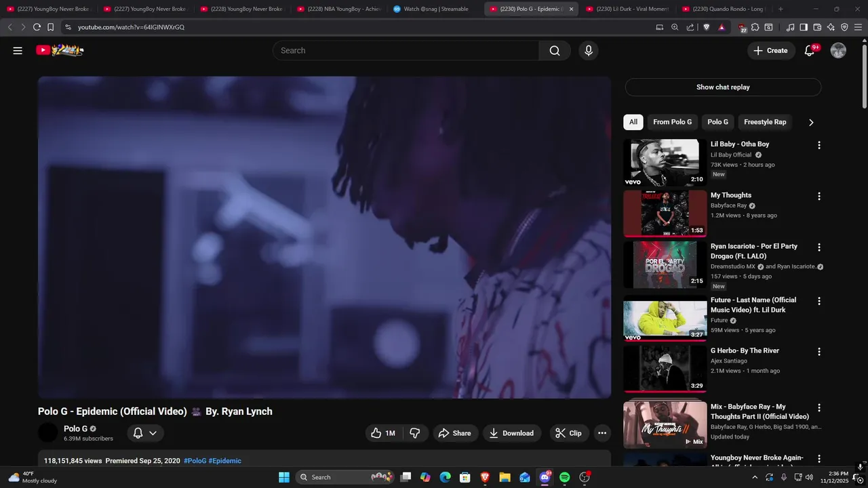868x488 pixels.
Task: Open more actions for the video
Action: [602, 433]
